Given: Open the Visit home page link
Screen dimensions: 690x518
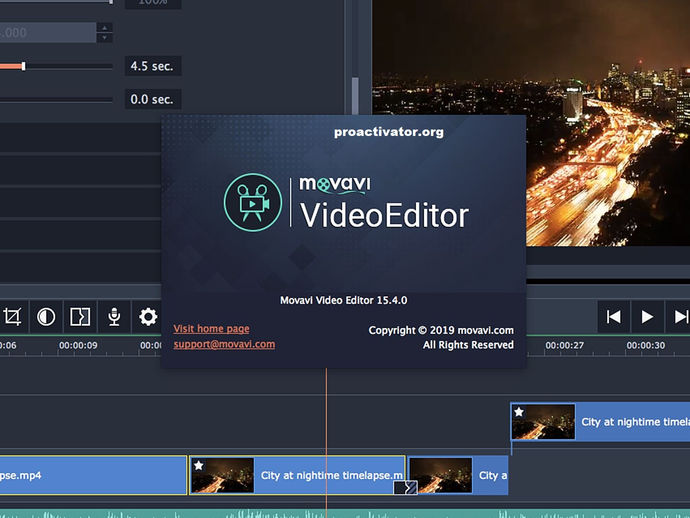Looking at the screenshot, I should tap(211, 329).
